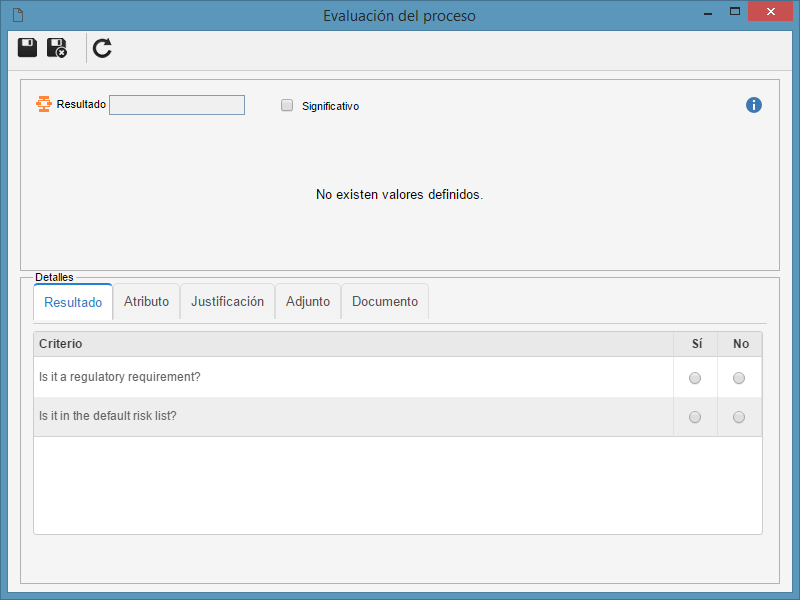Switch to the Atributo tab
The image size is (800, 600).
pos(146,302)
